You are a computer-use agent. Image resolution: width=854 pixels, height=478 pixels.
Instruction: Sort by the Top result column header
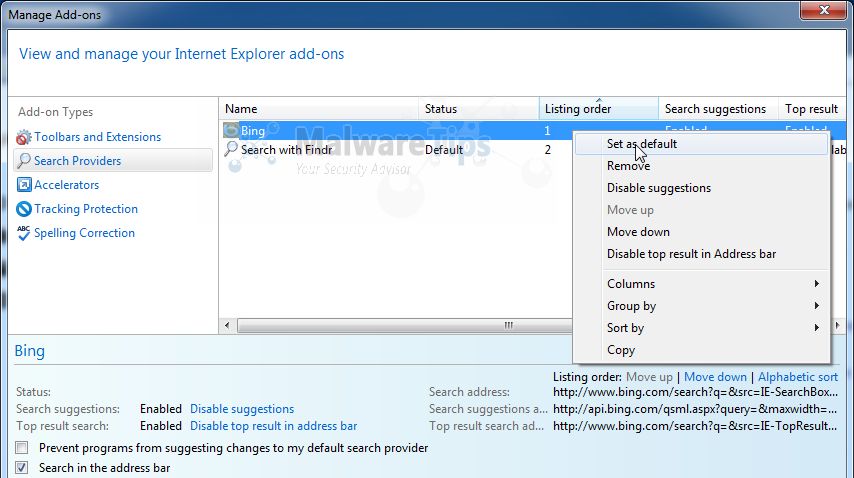point(812,109)
